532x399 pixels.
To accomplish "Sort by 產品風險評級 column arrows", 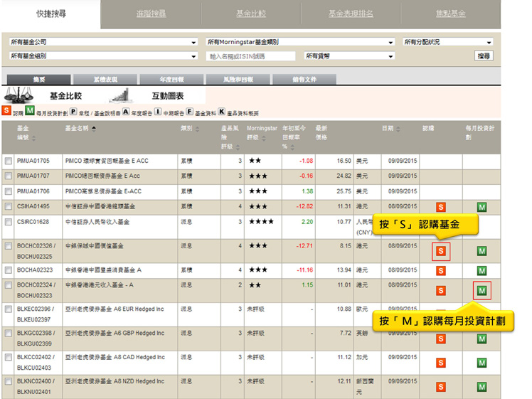I will pos(238,147).
